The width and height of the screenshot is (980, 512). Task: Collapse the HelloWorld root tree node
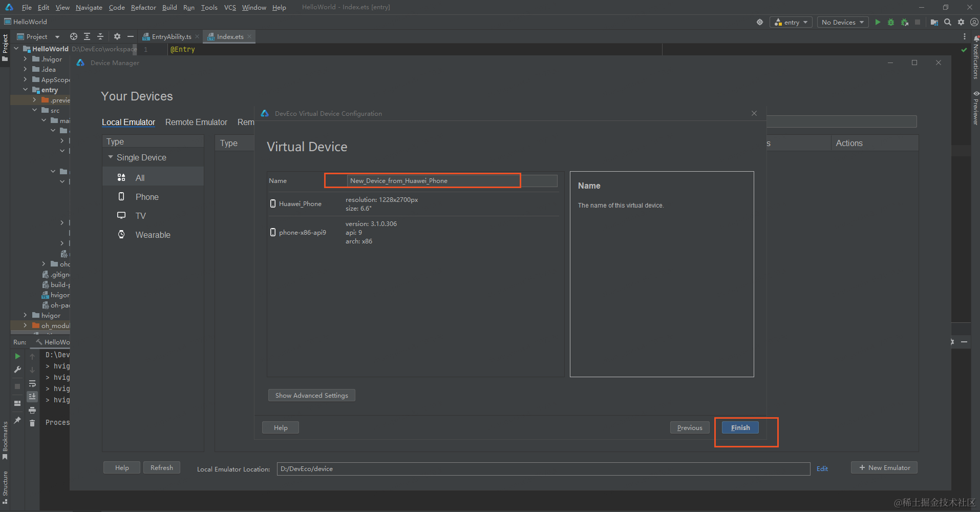click(16, 49)
